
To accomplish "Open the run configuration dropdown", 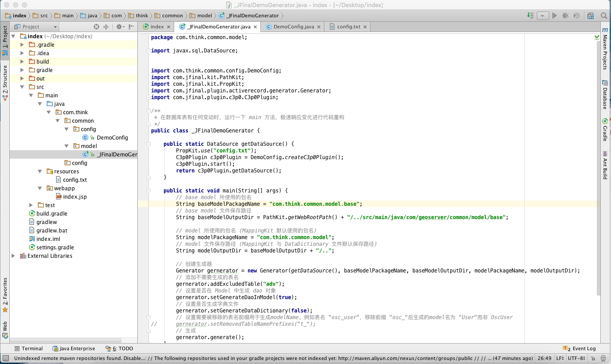I will point(543,16).
